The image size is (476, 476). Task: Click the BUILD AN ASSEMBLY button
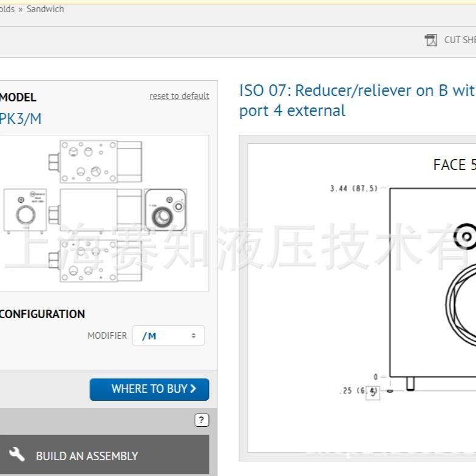104,454
